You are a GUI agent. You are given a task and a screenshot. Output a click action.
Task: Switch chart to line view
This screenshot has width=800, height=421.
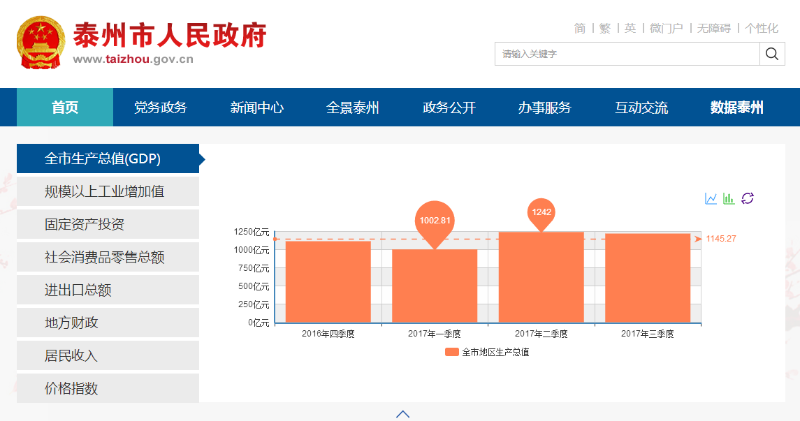(711, 199)
